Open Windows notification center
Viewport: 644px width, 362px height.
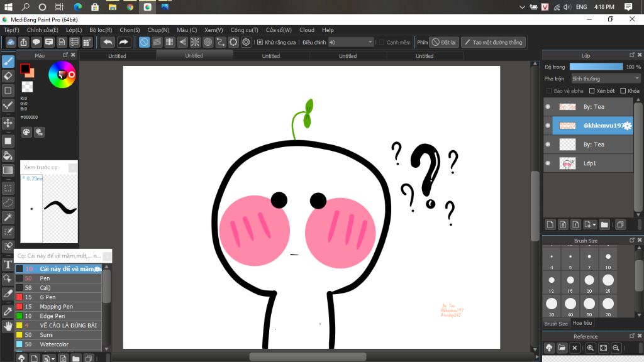(628, 7)
